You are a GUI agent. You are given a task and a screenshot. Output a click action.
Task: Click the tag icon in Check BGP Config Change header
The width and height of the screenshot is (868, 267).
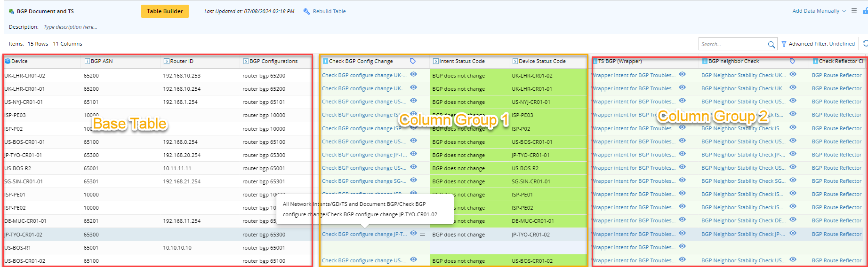[x=413, y=61]
